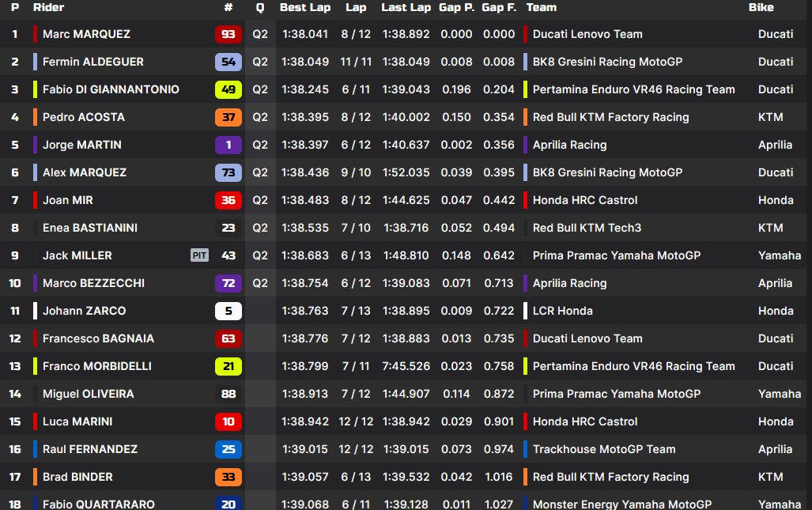Sort by the Rider column header

coord(48,8)
